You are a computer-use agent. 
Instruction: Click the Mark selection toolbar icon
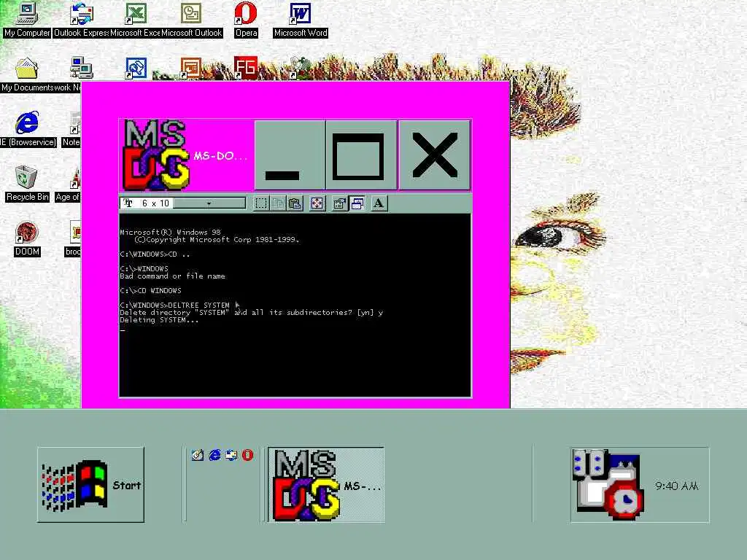260,204
